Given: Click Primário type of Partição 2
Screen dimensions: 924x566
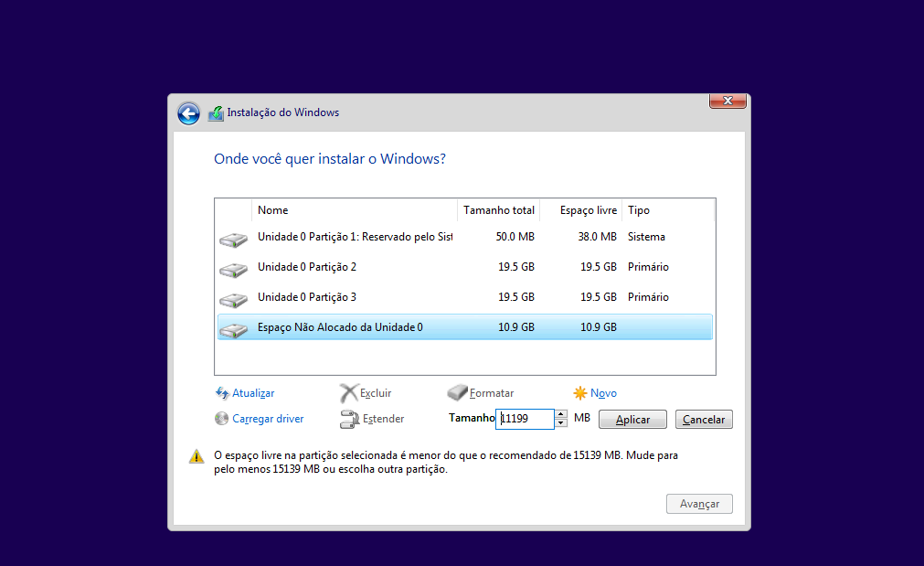Looking at the screenshot, I should pos(648,267).
